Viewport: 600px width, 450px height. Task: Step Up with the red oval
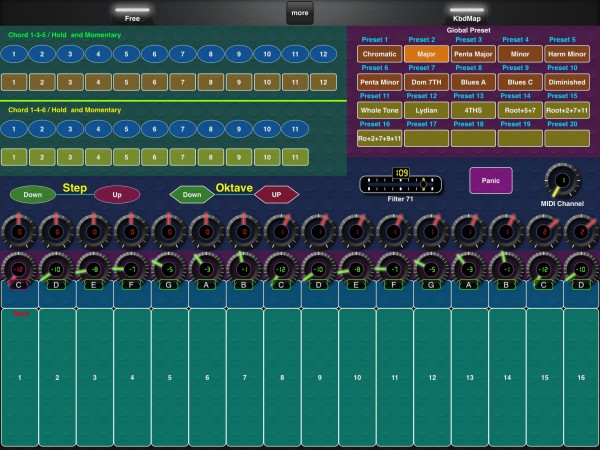117,194
